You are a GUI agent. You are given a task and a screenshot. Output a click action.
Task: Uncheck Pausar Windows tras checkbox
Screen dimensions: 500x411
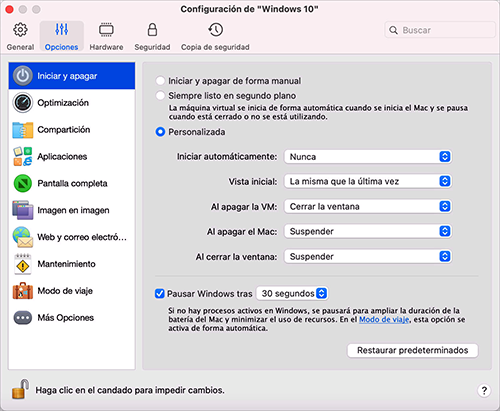pos(160,294)
